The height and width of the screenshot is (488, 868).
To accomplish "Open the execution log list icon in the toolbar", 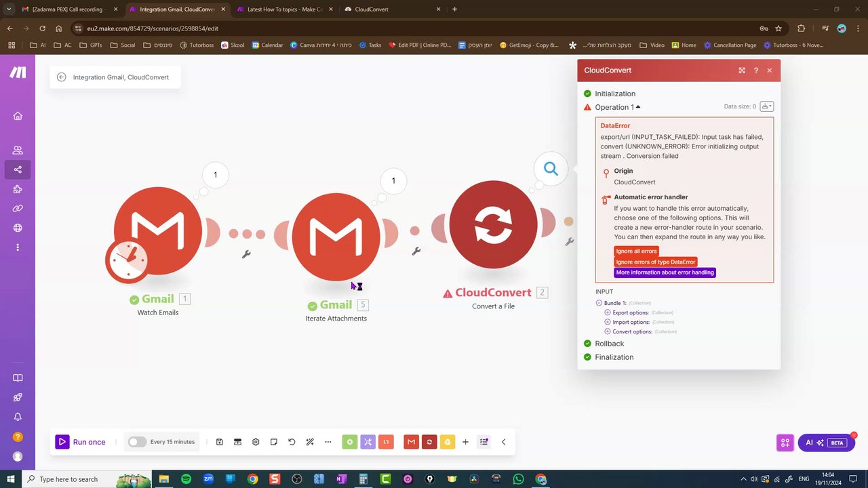I will coord(484,442).
